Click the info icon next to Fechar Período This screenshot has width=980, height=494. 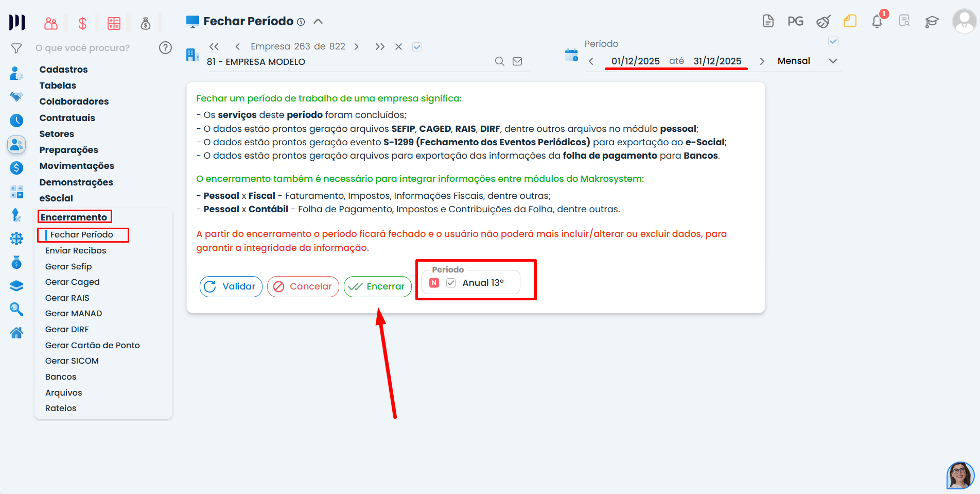click(301, 22)
